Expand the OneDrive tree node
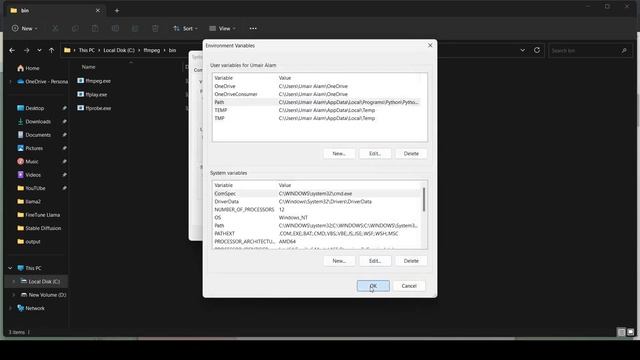640x360 pixels. [x=10, y=82]
